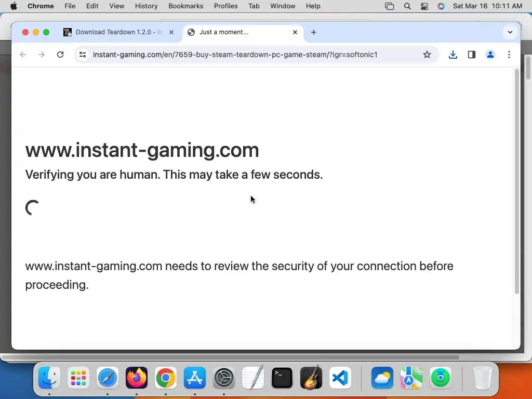Open the Chrome app menu
Image resolution: width=532 pixels, height=399 pixels.
[41, 6]
